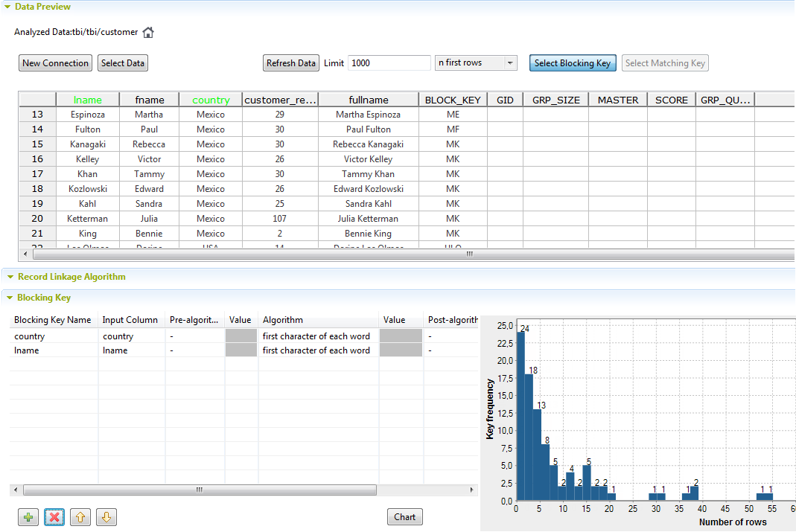This screenshot has height=532, width=796.
Task: Click the blocking key table horizontal scrollbar
Action: pos(199,490)
